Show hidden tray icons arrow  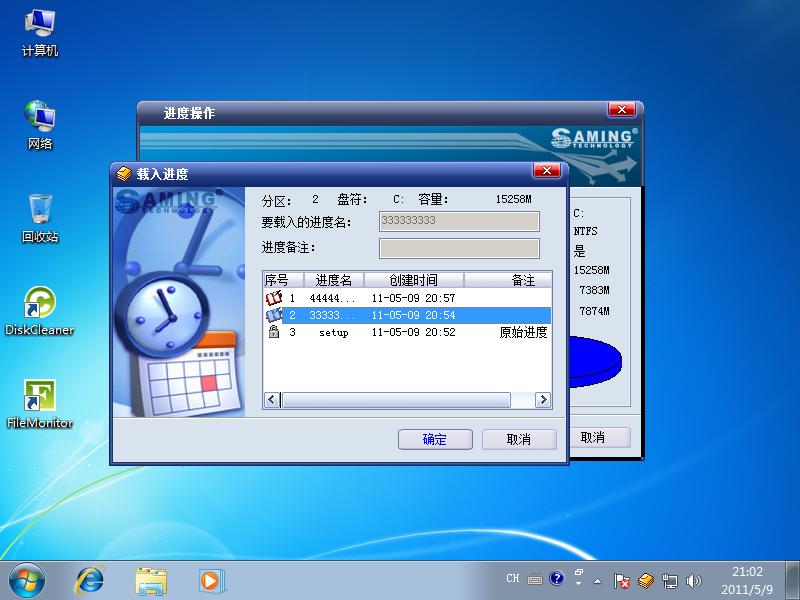click(x=598, y=579)
